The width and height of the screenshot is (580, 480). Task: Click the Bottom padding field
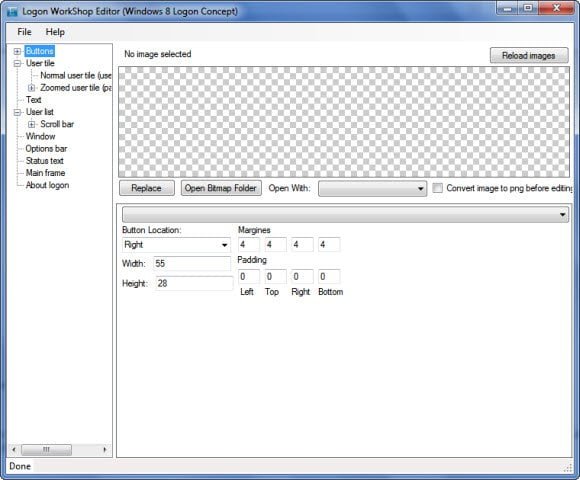click(329, 277)
